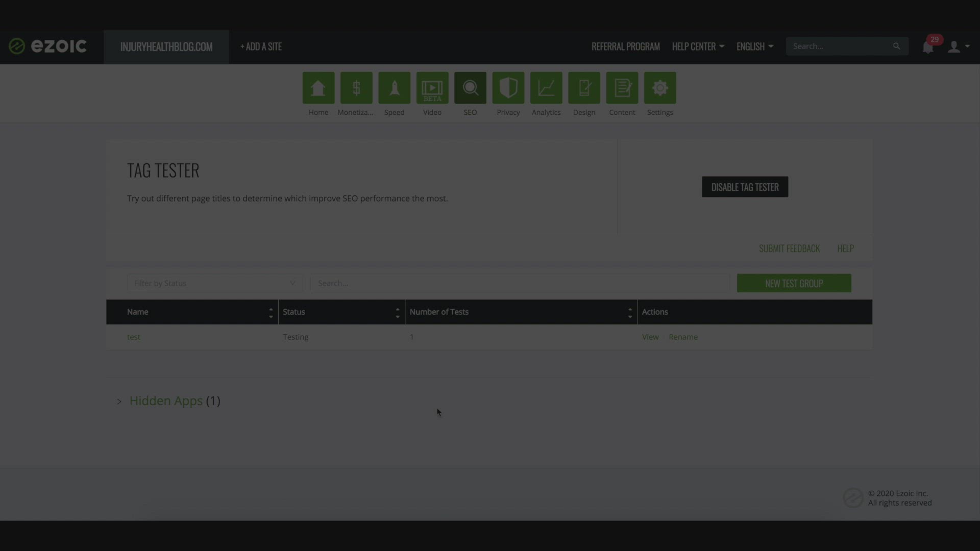Open the Help Center dropdown menu
This screenshot has width=980, height=551.
(697, 46)
